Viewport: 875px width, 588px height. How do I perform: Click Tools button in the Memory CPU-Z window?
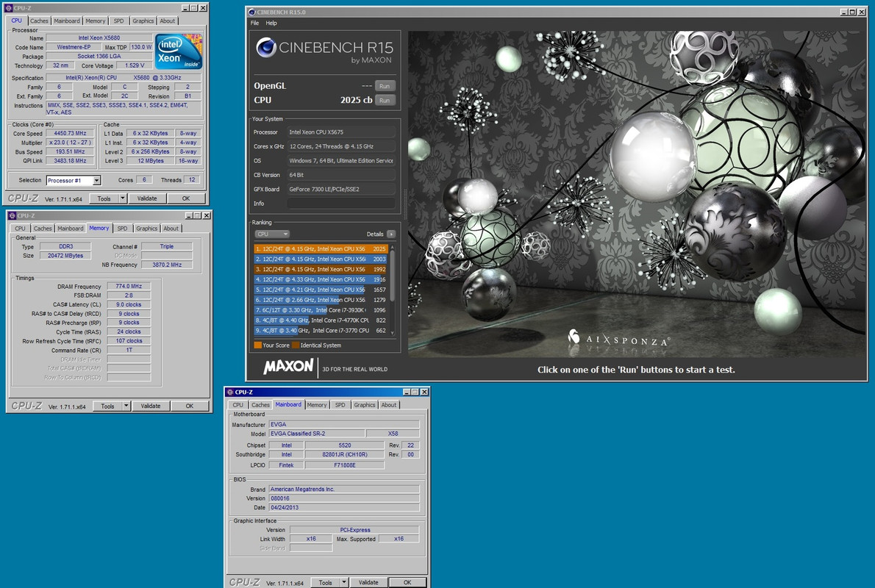tap(107, 406)
